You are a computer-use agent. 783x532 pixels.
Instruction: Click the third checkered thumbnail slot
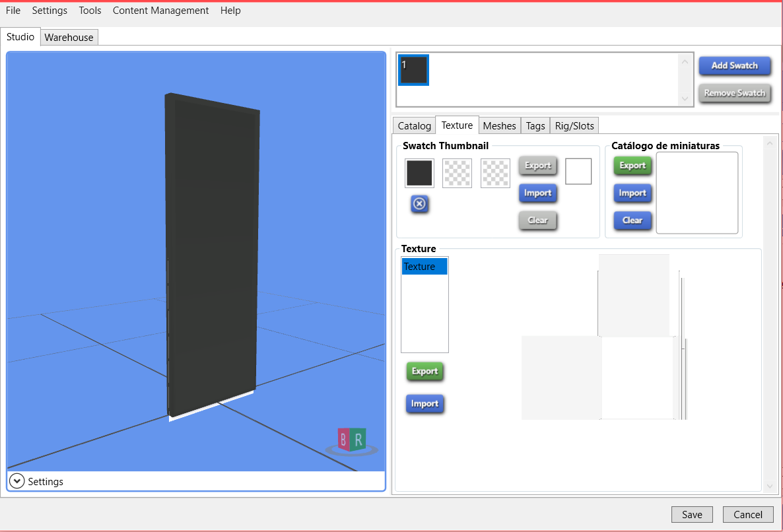click(x=495, y=173)
